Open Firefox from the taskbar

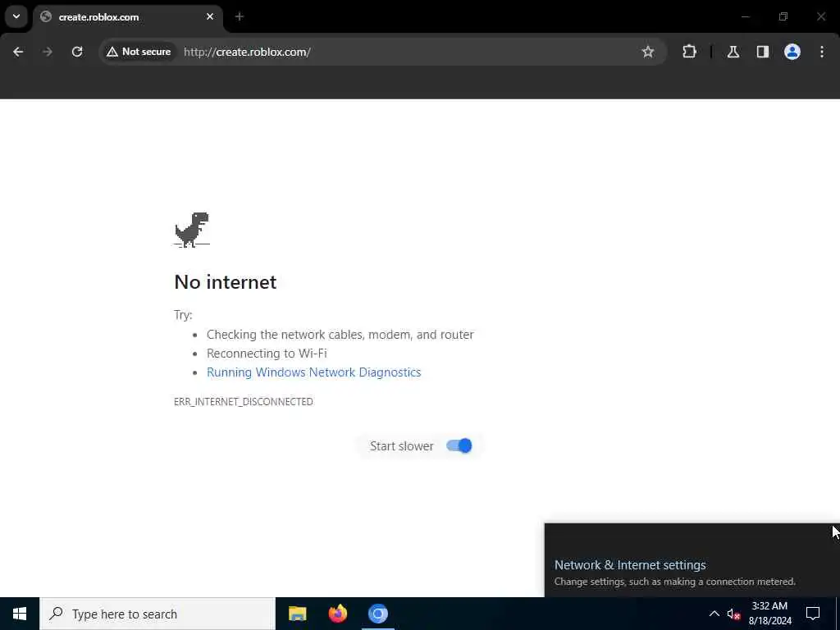tap(338, 614)
